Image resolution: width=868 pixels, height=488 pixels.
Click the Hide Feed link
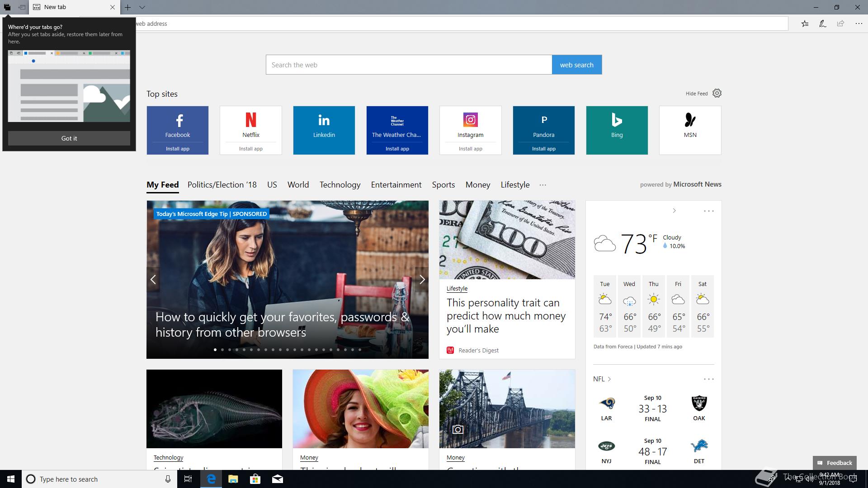(697, 94)
